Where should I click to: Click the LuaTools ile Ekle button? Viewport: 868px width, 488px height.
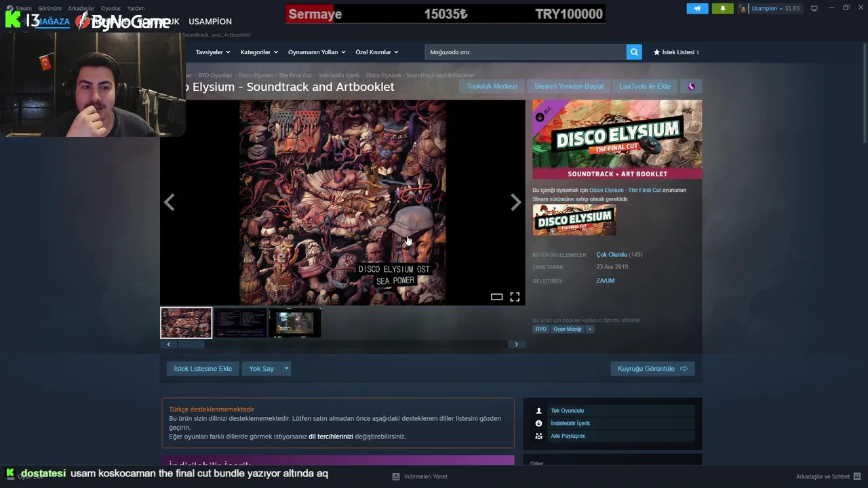tap(645, 86)
